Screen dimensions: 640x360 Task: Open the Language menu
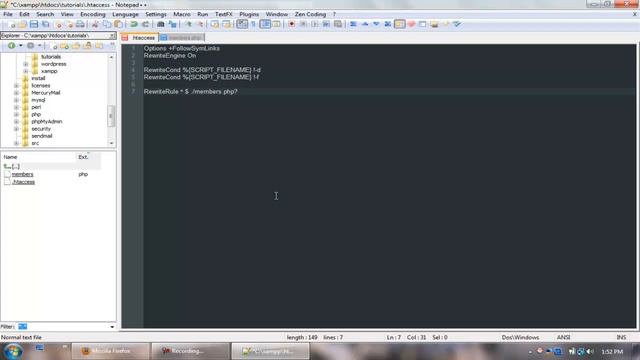[125, 14]
